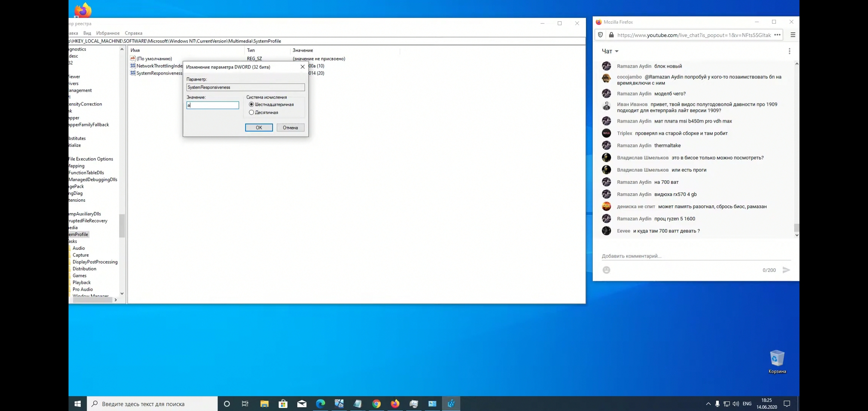Select the Десятичная radio button

251,112
